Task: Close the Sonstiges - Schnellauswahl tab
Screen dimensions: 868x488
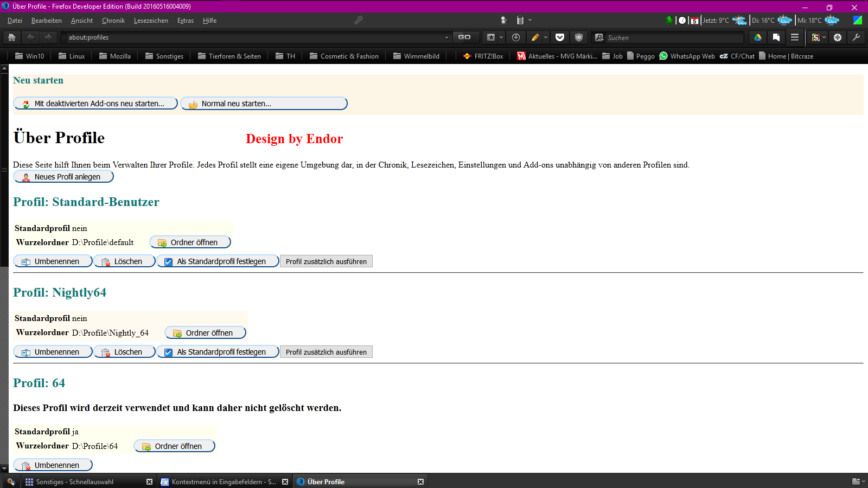Action: coord(149,481)
